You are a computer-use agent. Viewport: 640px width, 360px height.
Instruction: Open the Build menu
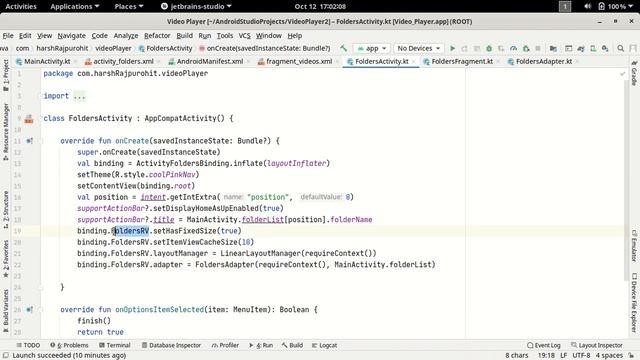[x=184, y=36]
